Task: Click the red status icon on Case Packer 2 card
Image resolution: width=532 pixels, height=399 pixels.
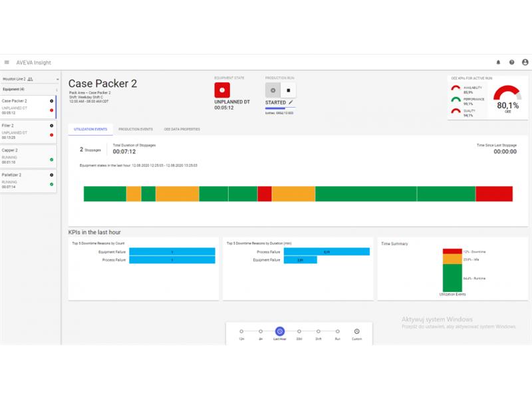Action: click(x=52, y=110)
